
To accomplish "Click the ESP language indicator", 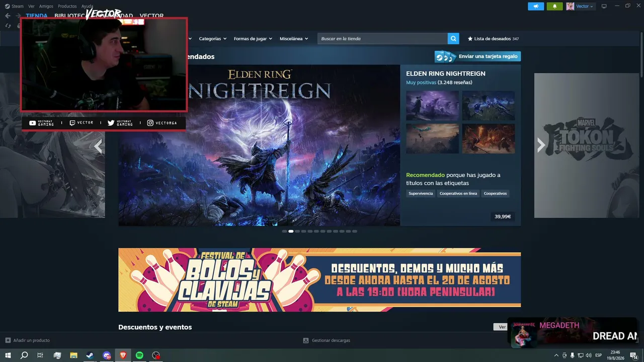I will point(599,355).
